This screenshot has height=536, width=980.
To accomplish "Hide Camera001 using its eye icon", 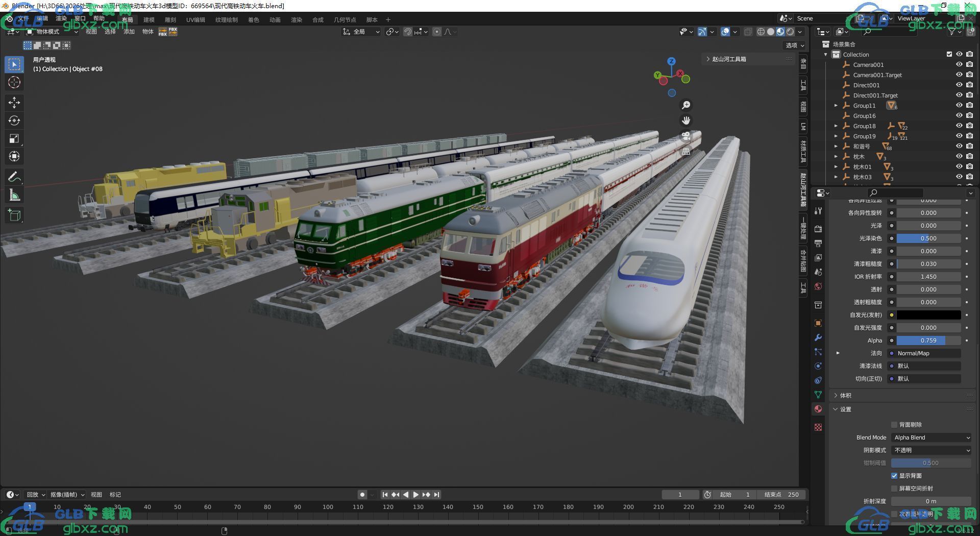I will click(959, 65).
